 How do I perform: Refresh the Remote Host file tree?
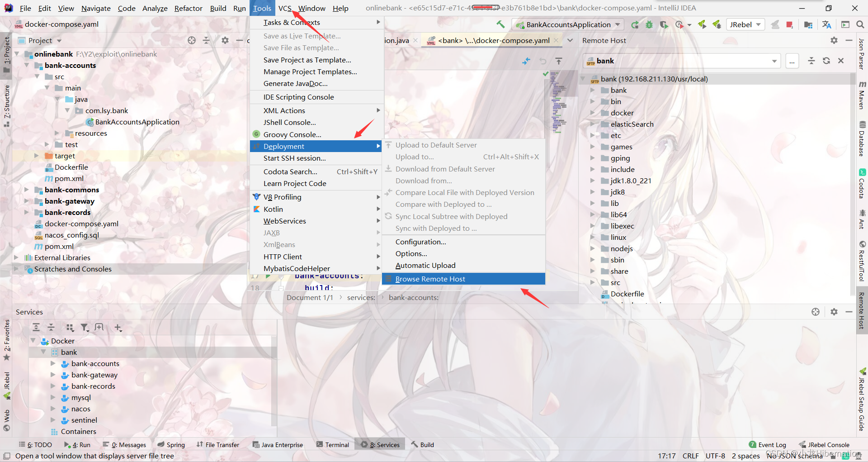pyautogui.click(x=826, y=61)
